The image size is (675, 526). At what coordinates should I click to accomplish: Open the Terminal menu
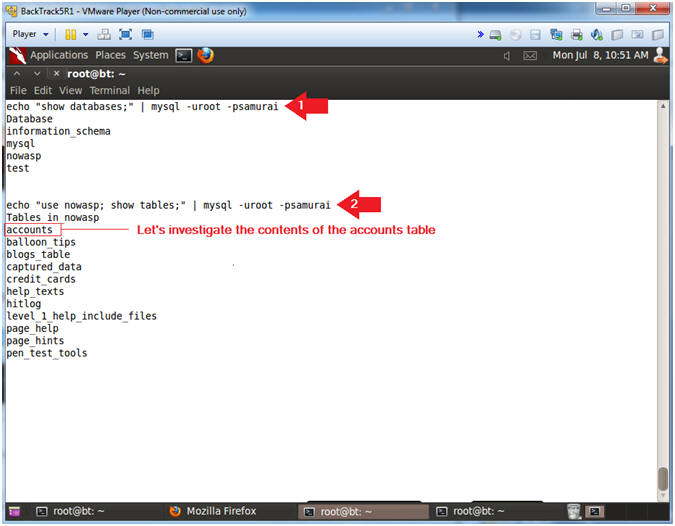pos(110,90)
